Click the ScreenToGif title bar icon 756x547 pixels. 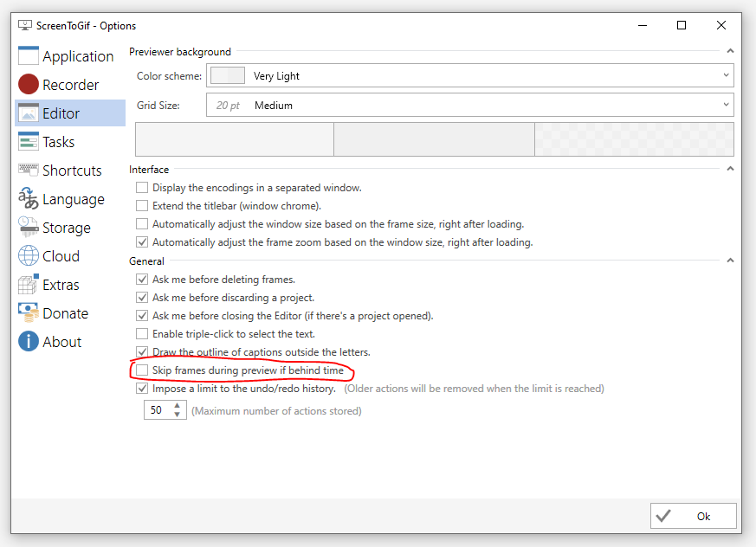tap(25, 26)
